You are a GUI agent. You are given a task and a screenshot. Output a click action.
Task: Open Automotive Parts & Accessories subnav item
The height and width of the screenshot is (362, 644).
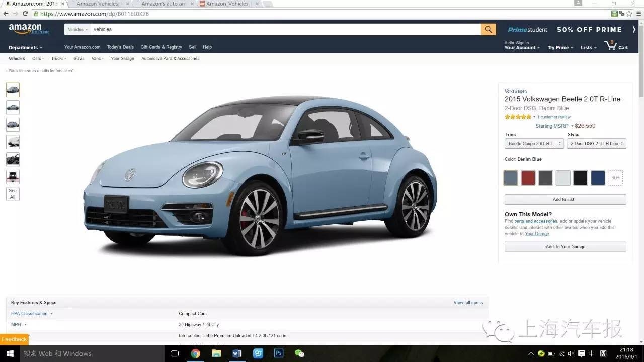171,59
